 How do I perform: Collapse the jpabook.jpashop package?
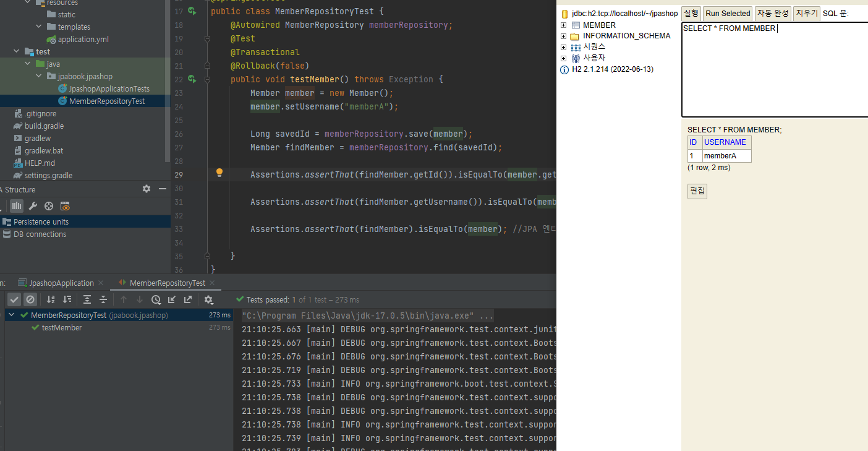point(38,77)
